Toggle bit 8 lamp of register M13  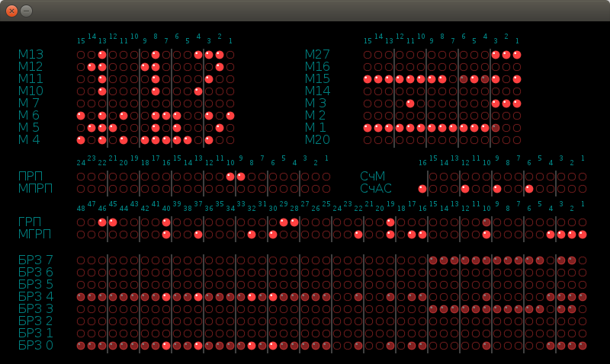[156, 55]
